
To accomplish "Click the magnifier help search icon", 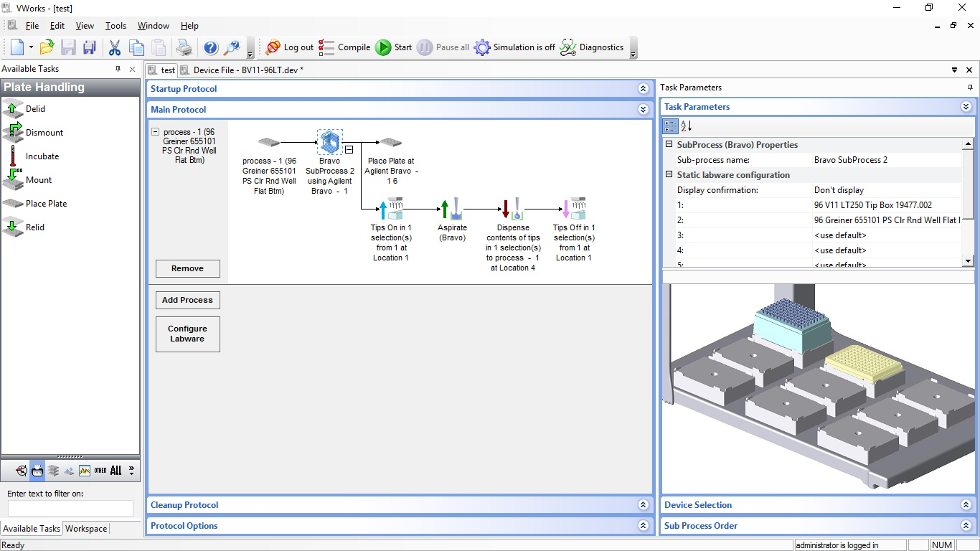I will [x=232, y=47].
